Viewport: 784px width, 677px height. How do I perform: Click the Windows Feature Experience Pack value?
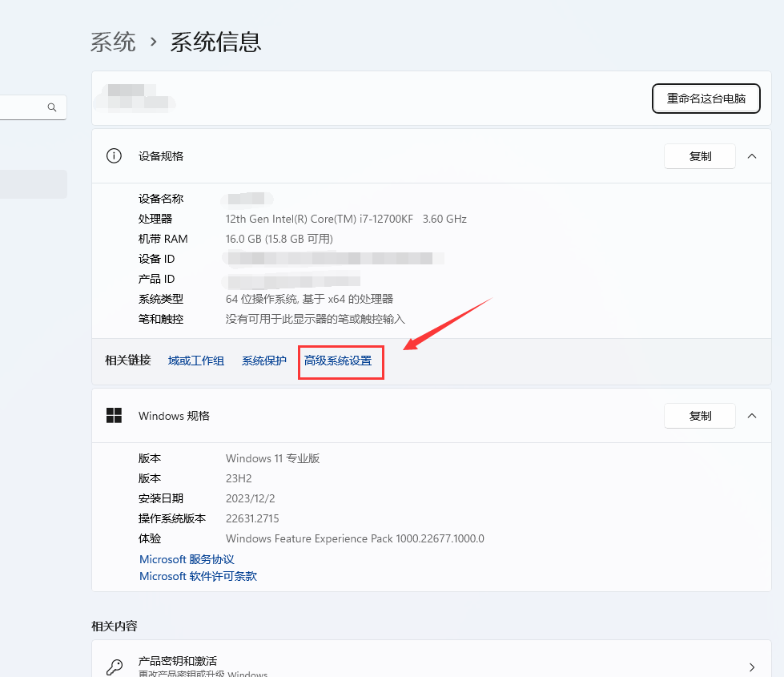(x=355, y=538)
